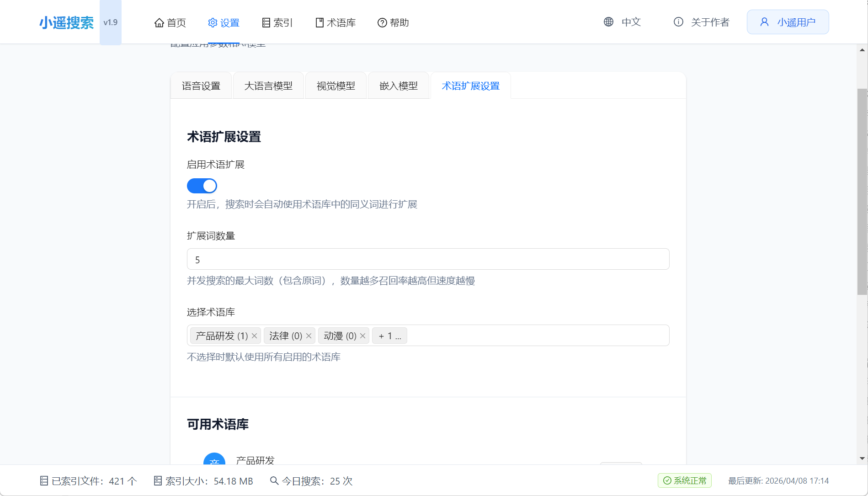Click the 小遥搜索 logo link
The width and height of the screenshot is (868, 496).
(x=67, y=22)
